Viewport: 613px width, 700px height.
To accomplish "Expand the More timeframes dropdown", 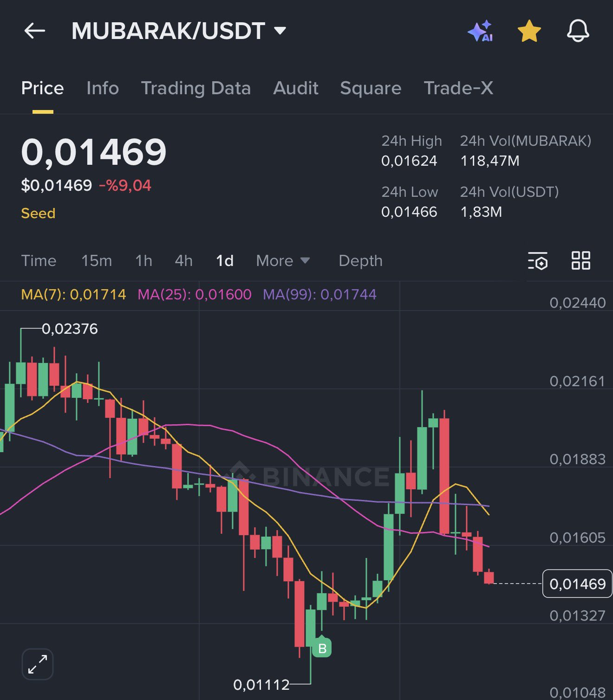I will [282, 261].
